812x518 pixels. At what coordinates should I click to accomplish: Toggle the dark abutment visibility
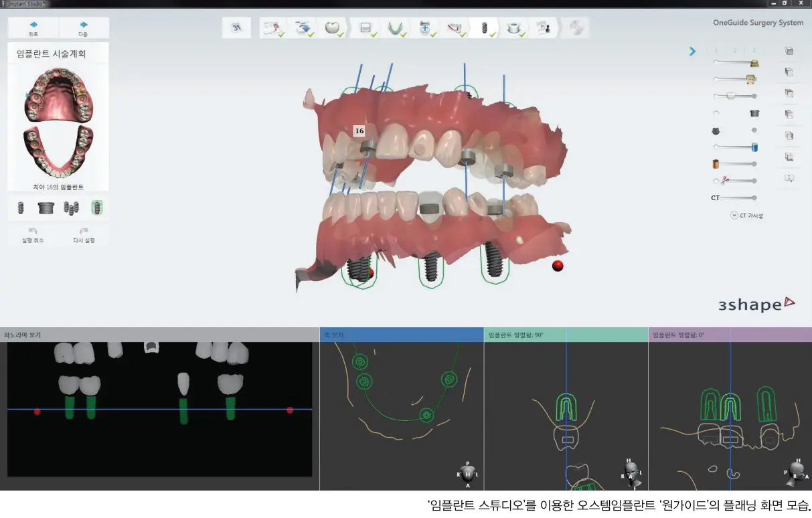715,131
